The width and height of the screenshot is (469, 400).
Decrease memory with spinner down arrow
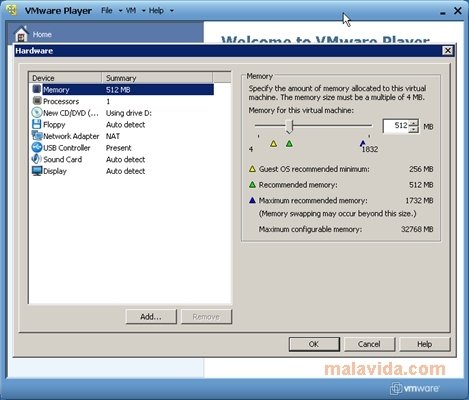click(414, 129)
